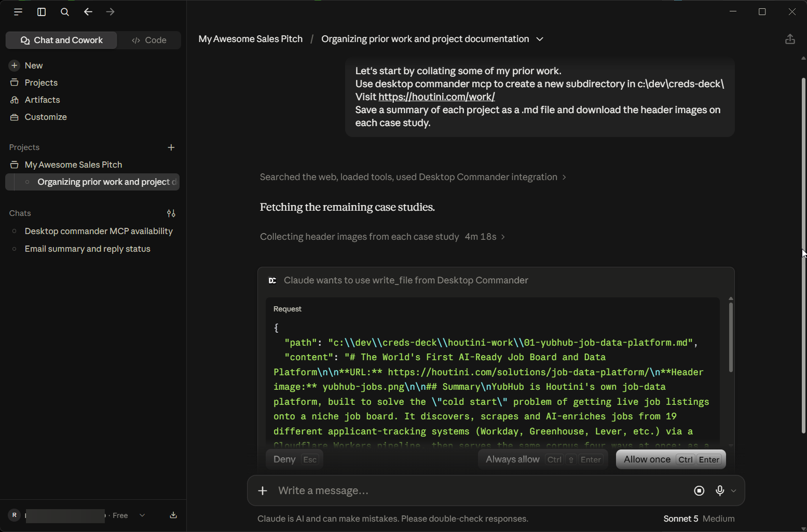Click the request panel scrollbar
Image resolution: width=807 pixels, height=532 pixels.
coord(731,337)
